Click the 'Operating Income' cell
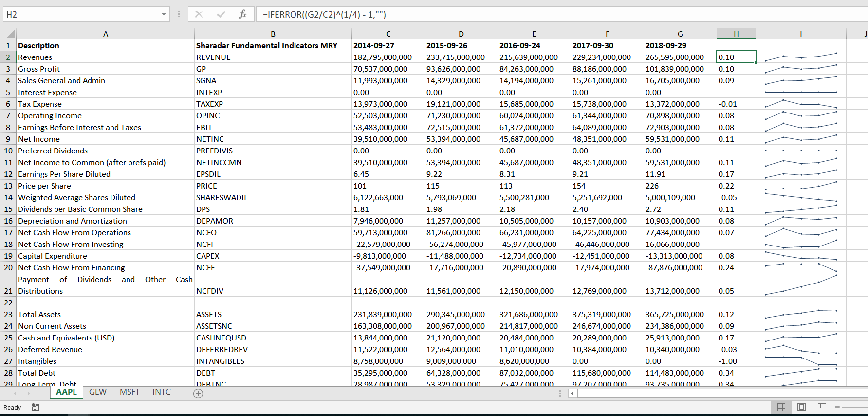 coord(105,115)
